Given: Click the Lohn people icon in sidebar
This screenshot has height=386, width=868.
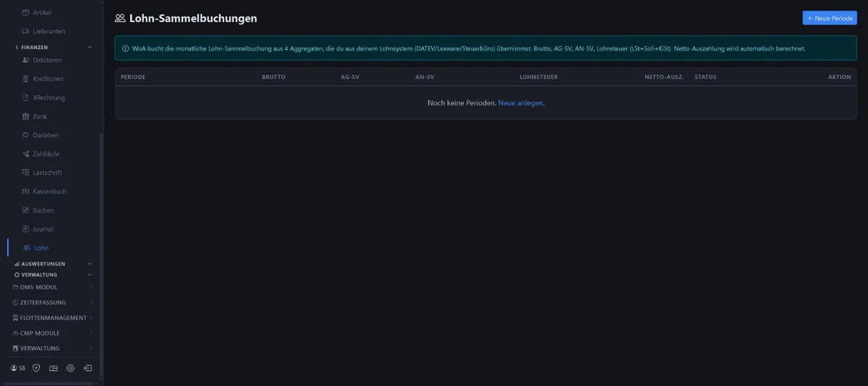Looking at the screenshot, I should tap(27, 248).
